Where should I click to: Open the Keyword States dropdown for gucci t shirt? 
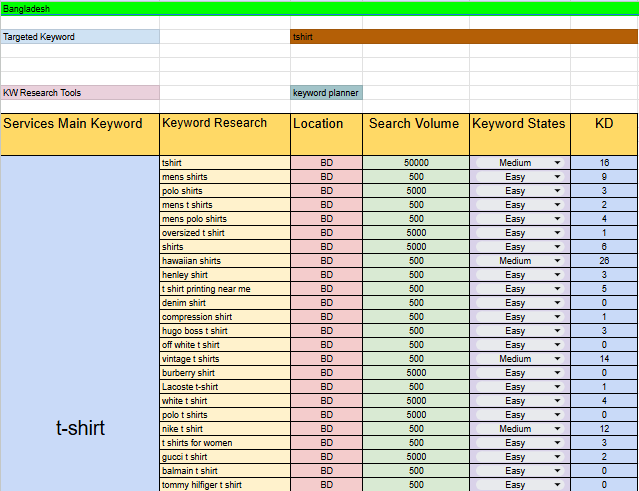[557, 457]
